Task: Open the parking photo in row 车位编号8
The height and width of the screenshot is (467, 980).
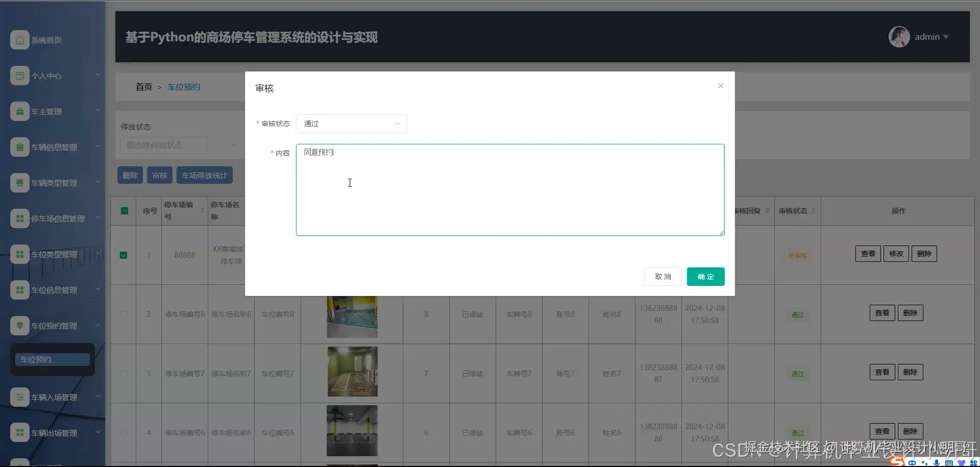Action: (x=352, y=317)
